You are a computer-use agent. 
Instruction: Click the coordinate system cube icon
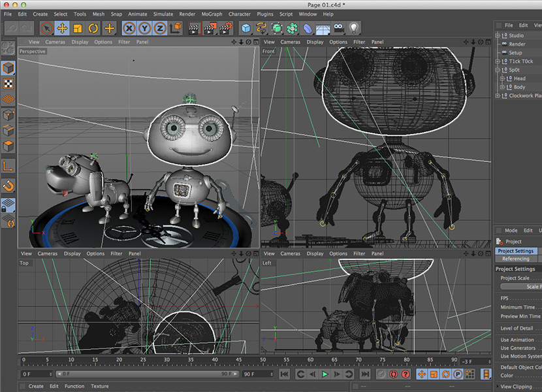(x=176, y=27)
